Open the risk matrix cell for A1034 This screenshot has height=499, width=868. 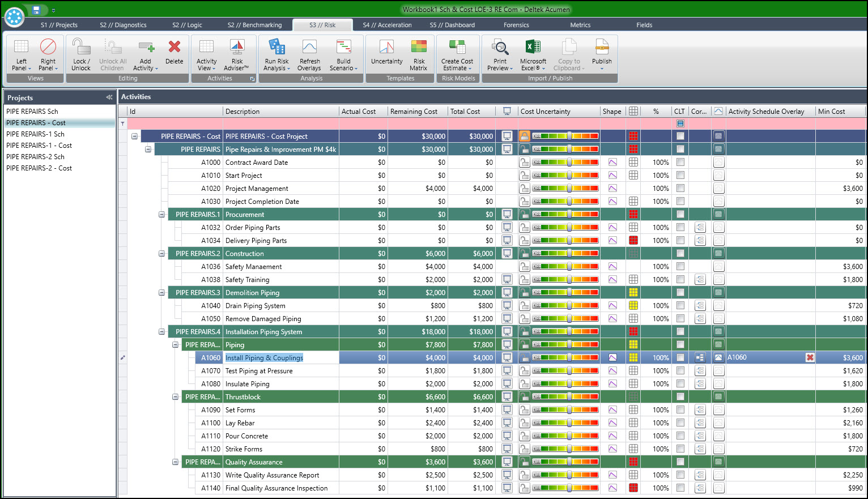pyautogui.click(x=633, y=240)
